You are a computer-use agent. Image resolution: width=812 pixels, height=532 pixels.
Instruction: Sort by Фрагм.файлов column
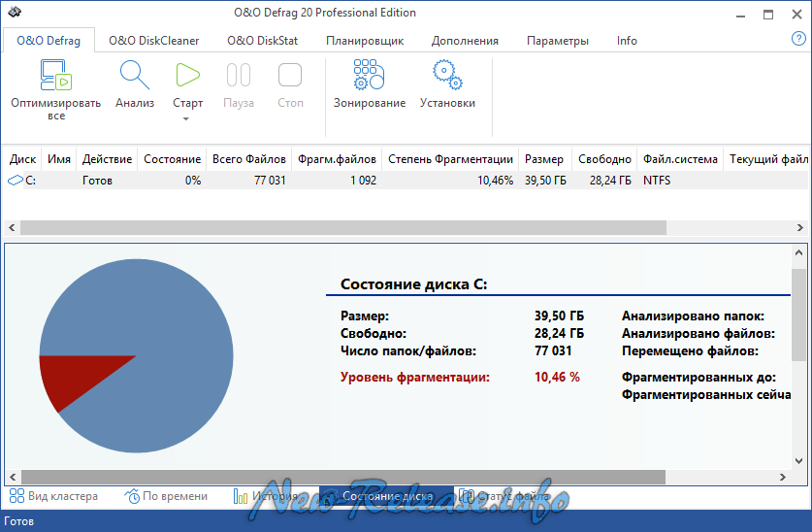pos(338,159)
